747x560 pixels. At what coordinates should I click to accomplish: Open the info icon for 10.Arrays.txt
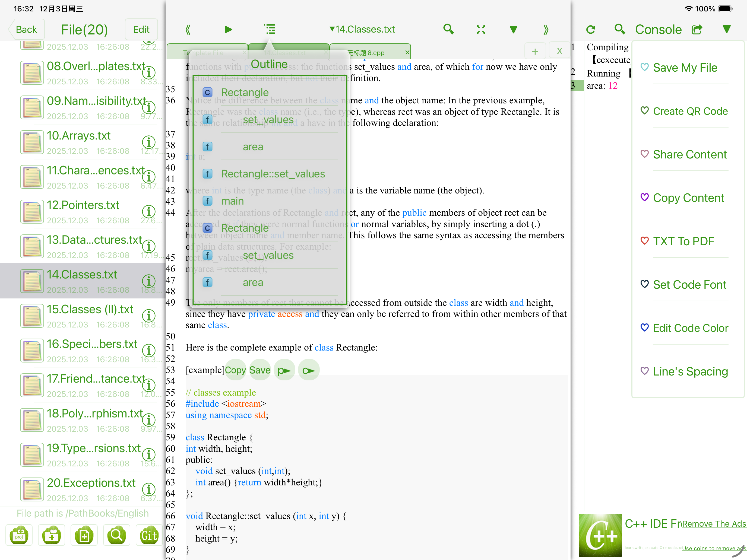(x=148, y=142)
